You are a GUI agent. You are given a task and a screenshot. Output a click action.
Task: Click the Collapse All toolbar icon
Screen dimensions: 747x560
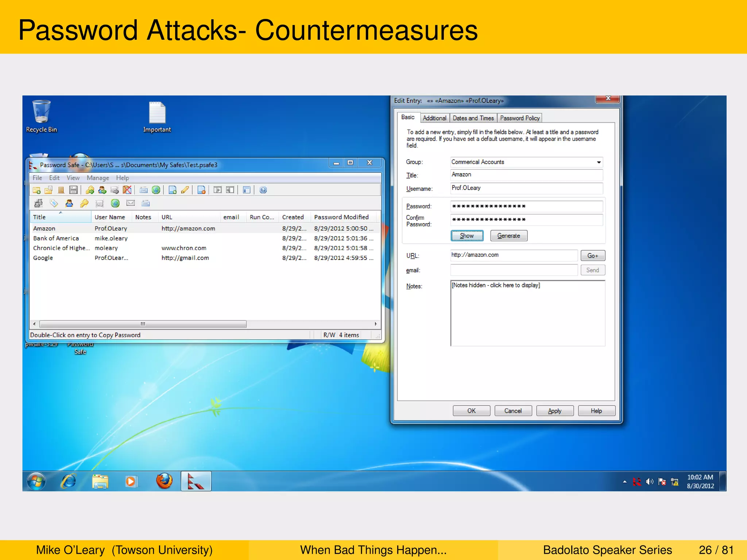point(230,190)
